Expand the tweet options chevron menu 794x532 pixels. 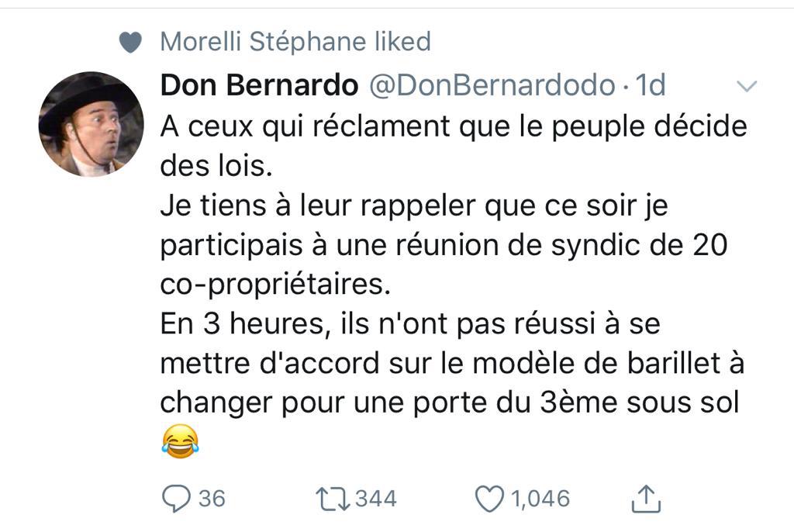click(747, 86)
